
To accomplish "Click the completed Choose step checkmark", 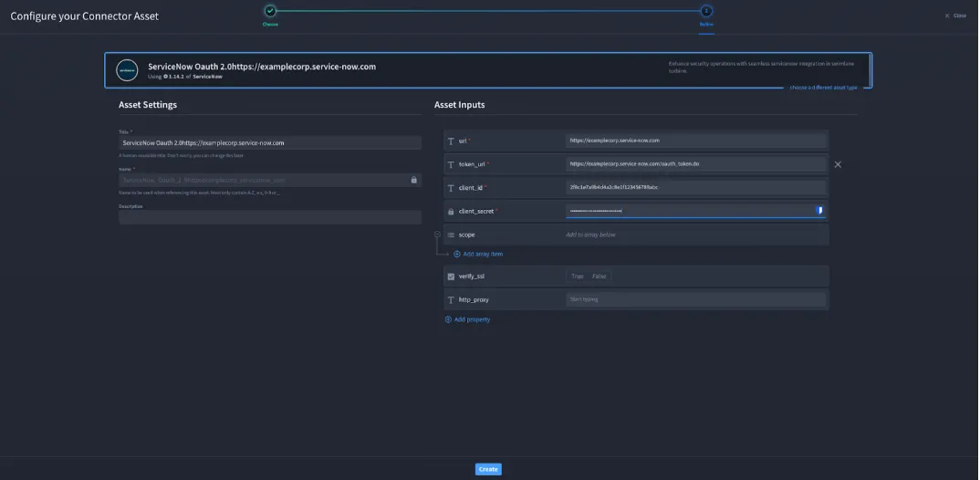I will 270,11.
